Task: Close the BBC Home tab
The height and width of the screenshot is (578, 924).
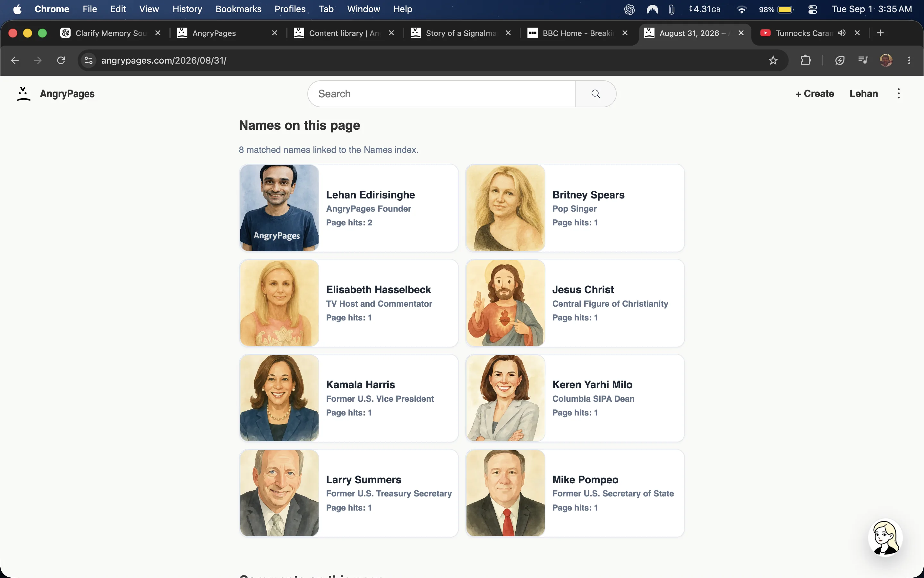Action: pyautogui.click(x=625, y=33)
